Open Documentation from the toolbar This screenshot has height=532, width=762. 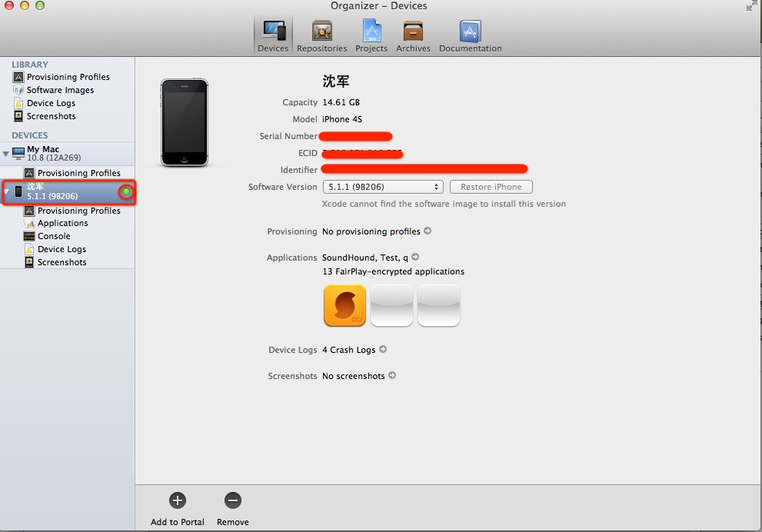(470, 36)
